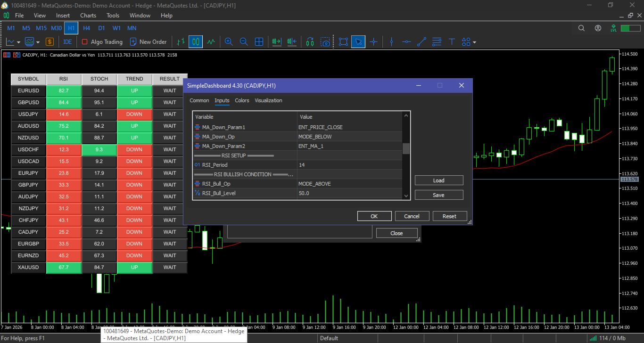Click the zoom out magnifier icon
Screen dimensions: 644x343
[244, 42]
